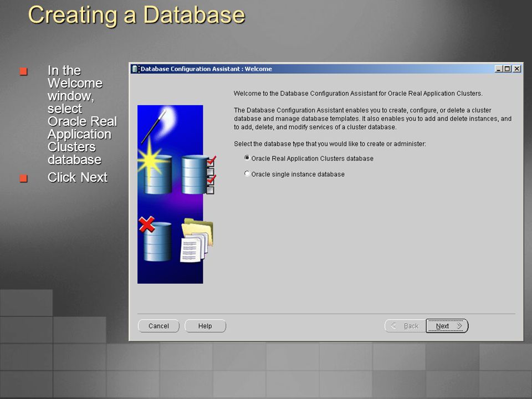Click the 'Creating a Database' slide title
This screenshot has width=532, height=399.
(x=136, y=15)
